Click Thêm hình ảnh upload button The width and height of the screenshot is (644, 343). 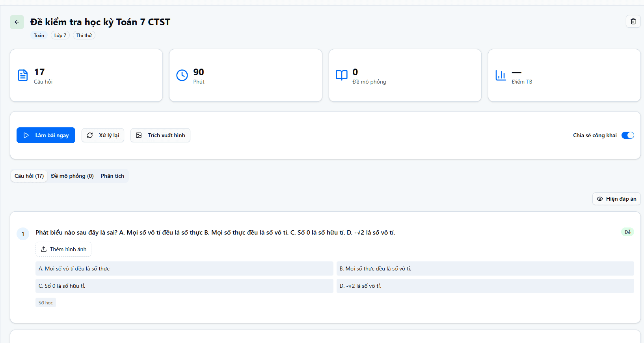point(63,249)
